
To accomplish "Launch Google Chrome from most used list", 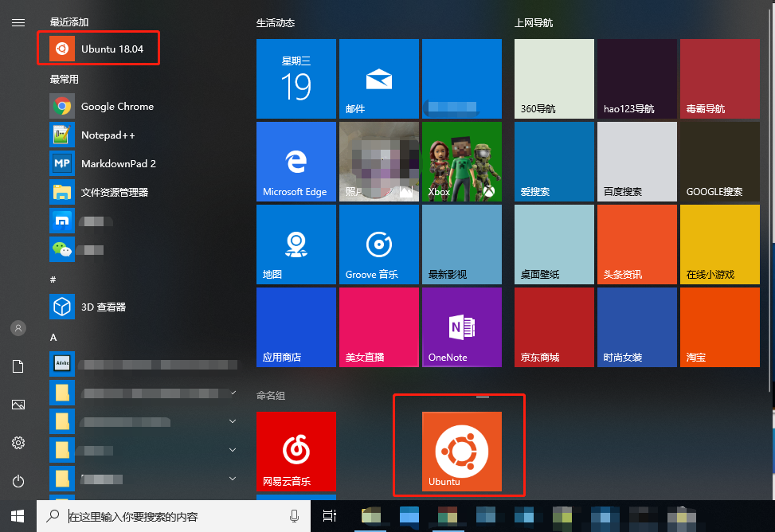I will (143, 106).
